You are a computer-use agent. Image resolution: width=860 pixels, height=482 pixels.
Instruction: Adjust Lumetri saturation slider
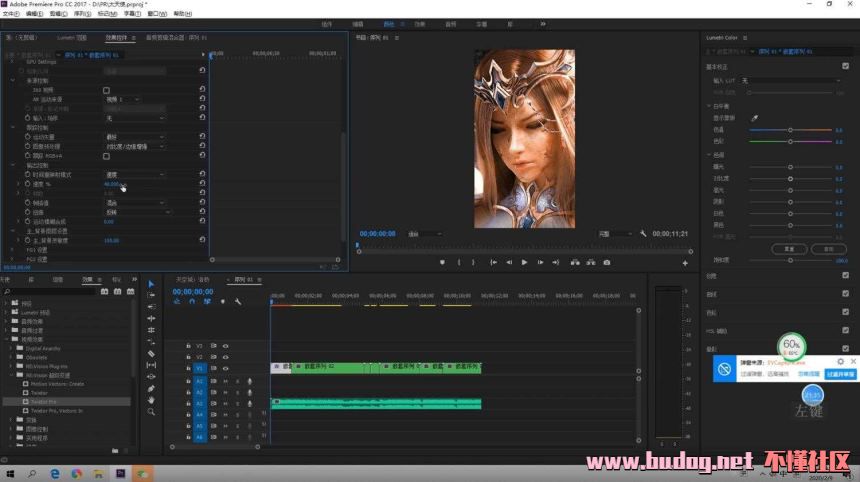(x=790, y=260)
